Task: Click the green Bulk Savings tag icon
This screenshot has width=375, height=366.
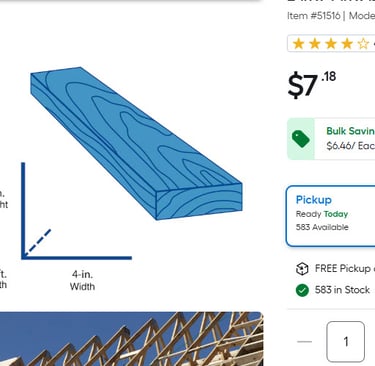Action: (x=301, y=139)
